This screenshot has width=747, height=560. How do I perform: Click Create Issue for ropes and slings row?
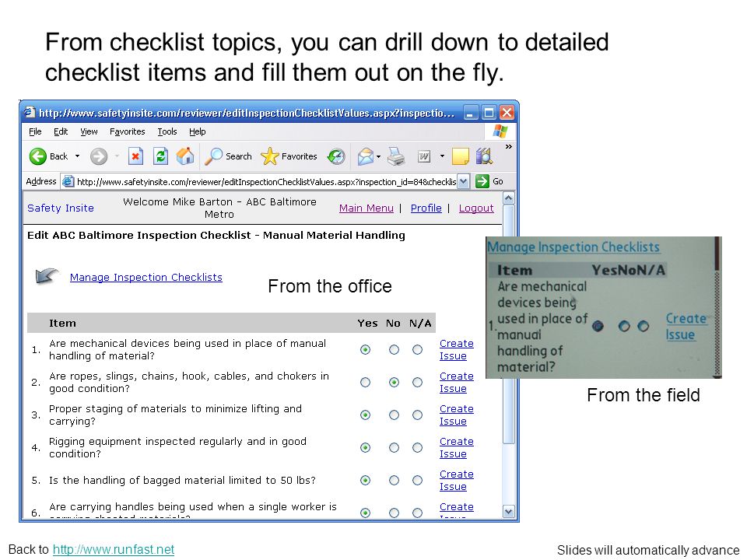coord(457,383)
